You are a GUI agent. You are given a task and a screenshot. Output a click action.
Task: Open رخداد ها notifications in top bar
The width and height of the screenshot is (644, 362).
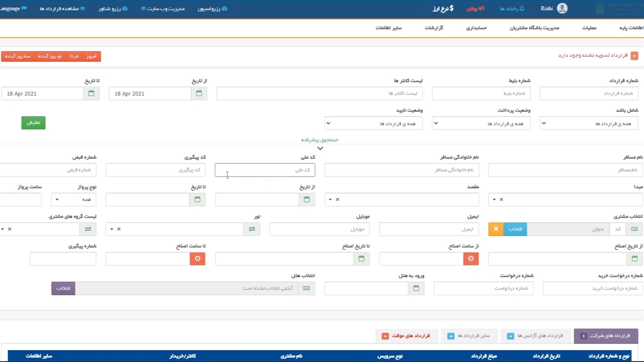[512, 9]
